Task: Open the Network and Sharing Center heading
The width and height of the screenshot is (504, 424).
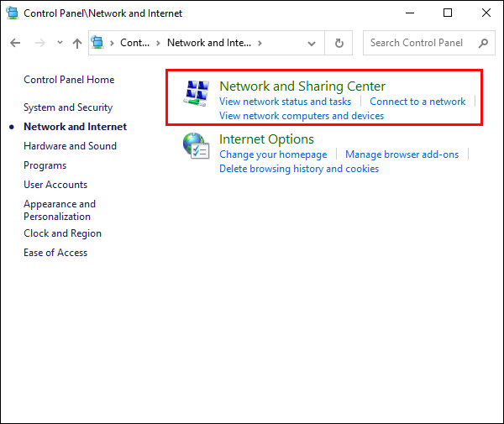Action: click(x=302, y=86)
